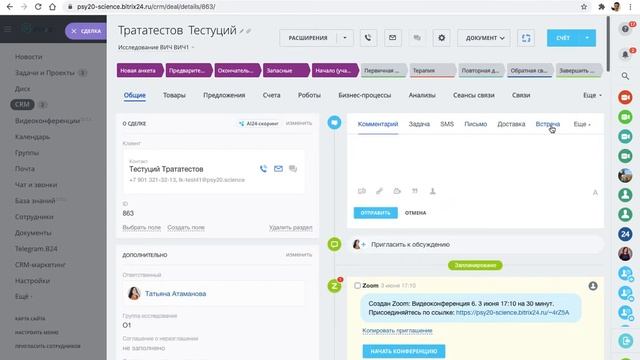
Task: Select the Завершить deal stage
Action: [x=578, y=70]
